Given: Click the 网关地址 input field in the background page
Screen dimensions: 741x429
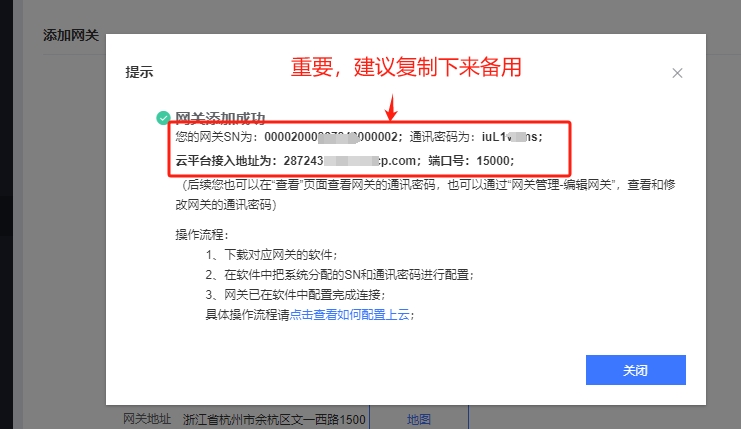Looking at the screenshot, I should coord(274,419).
